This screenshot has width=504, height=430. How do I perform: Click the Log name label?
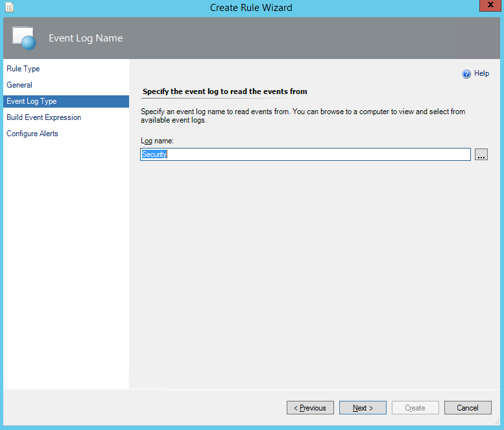click(157, 141)
